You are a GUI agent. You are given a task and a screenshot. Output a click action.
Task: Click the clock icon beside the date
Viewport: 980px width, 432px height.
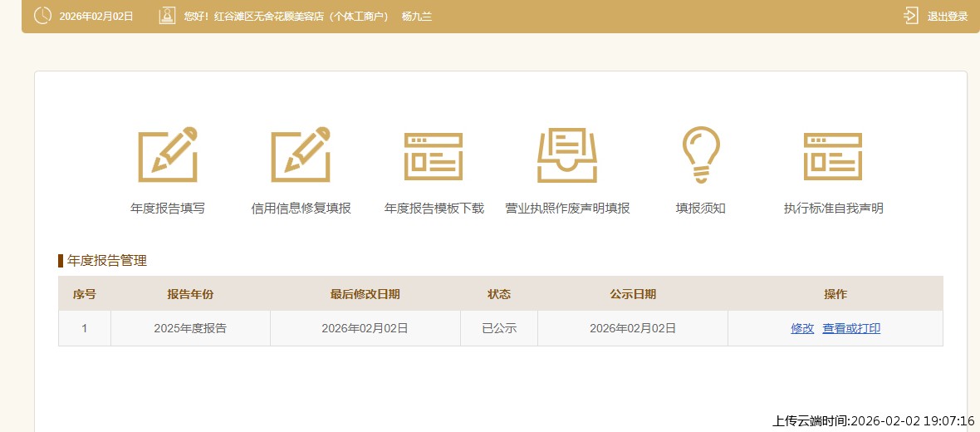[42, 17]
